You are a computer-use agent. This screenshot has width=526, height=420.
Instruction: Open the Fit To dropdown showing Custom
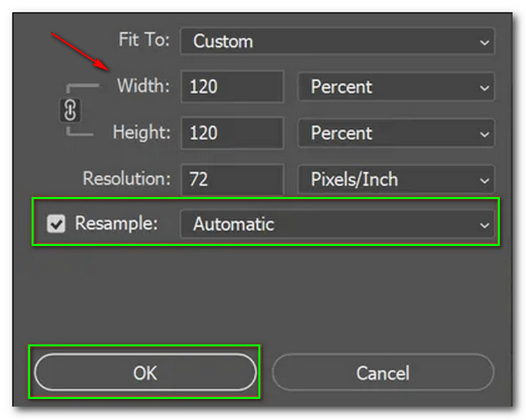tap(335, 41)
